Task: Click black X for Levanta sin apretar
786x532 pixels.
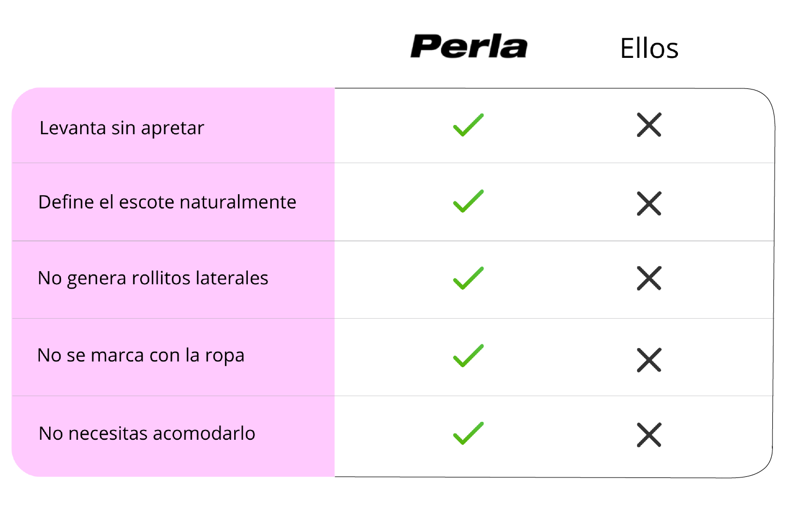Action: point(649,125)
